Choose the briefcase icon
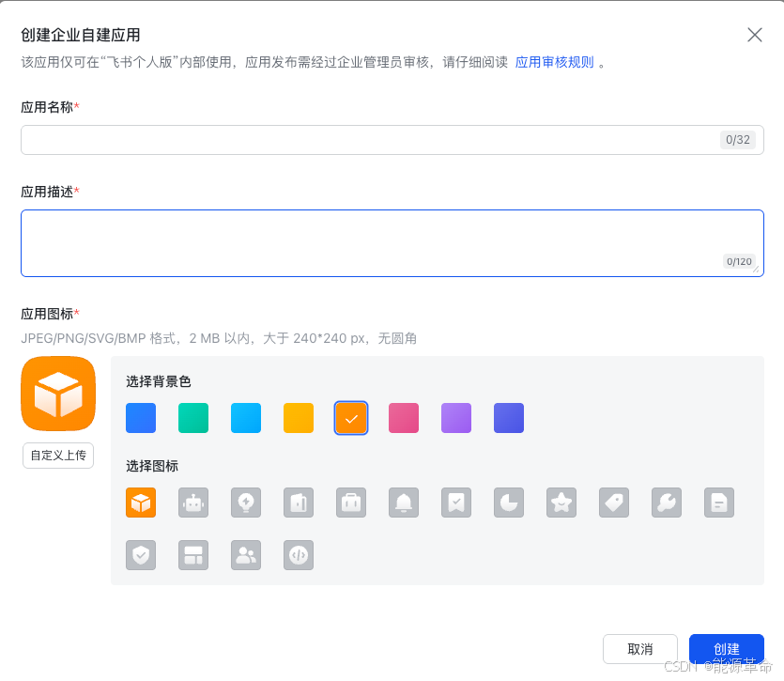784x681 pixels. tap(351, 503)
